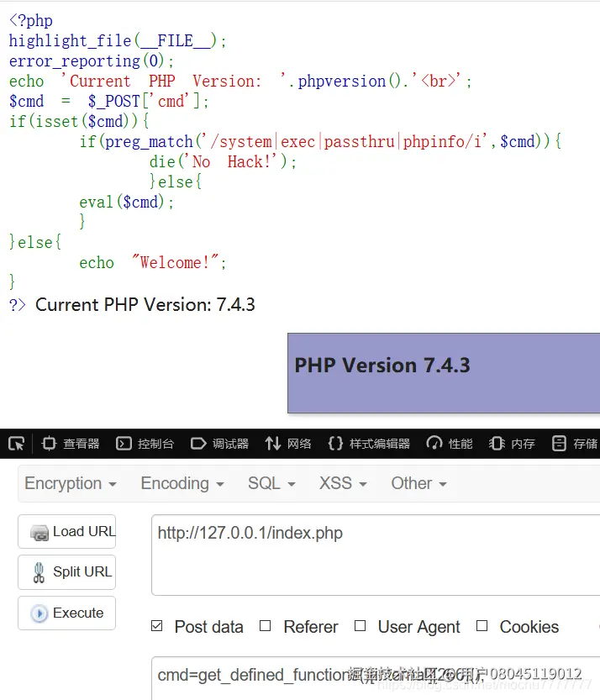Uncheck the Post data checkbox

156,626
